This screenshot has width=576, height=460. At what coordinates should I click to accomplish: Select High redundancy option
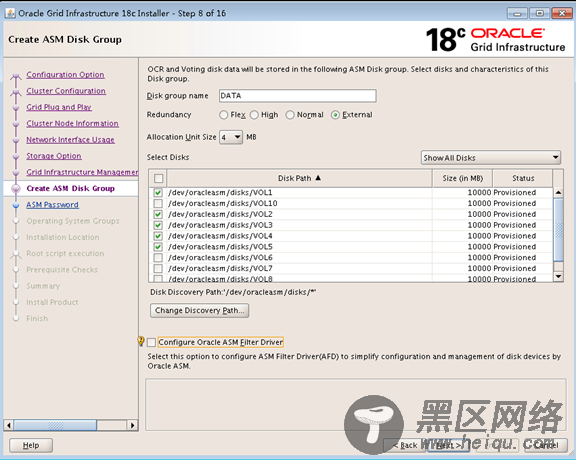(x=254, y=115)
